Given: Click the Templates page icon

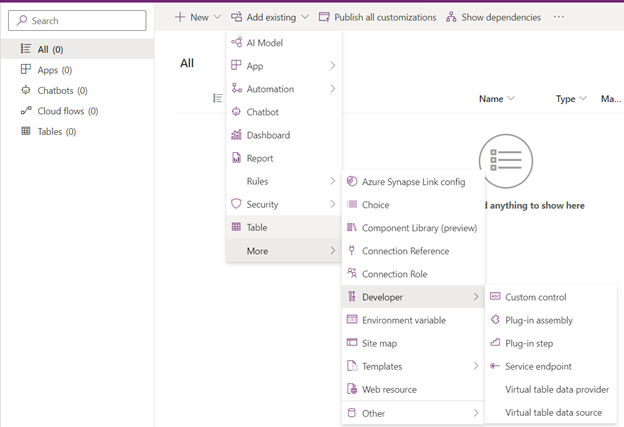Looking at the screenshot, I should pos(352,366).
